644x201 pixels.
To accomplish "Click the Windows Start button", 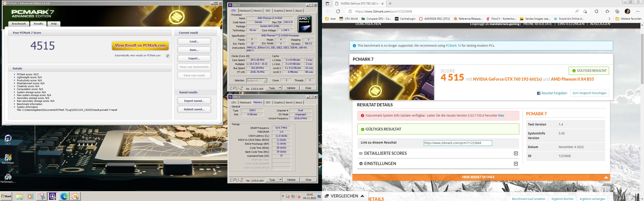I will click(x=6, y=196).
